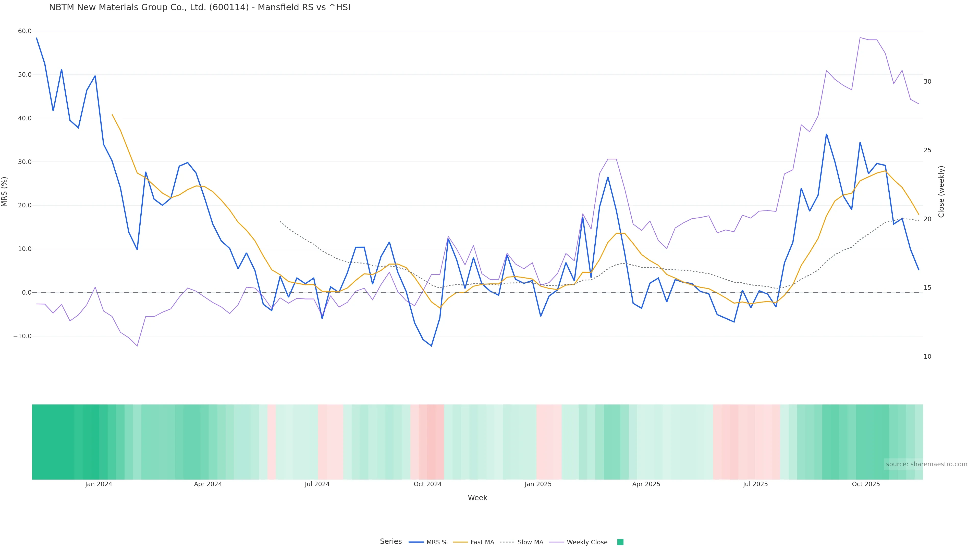Click the 60.0 y-axis tick label
Viewport: 980px width, 551px height.
coord(25,31)
